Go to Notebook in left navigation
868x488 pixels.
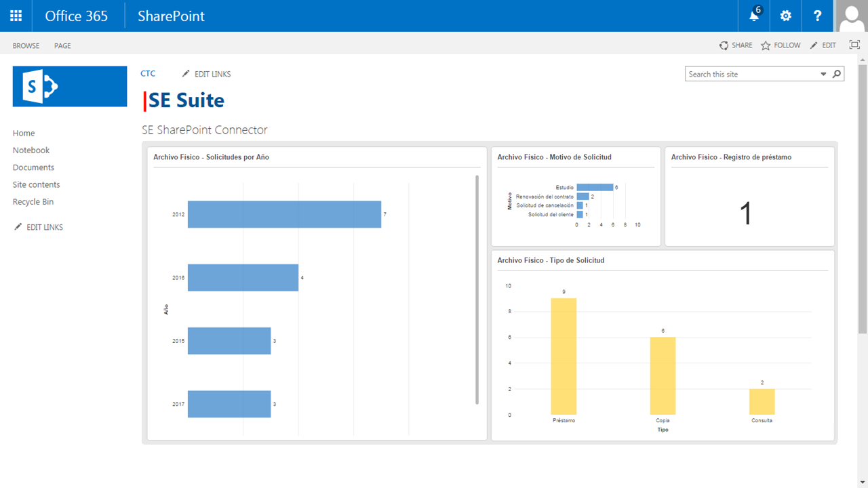tap(31, 150)
